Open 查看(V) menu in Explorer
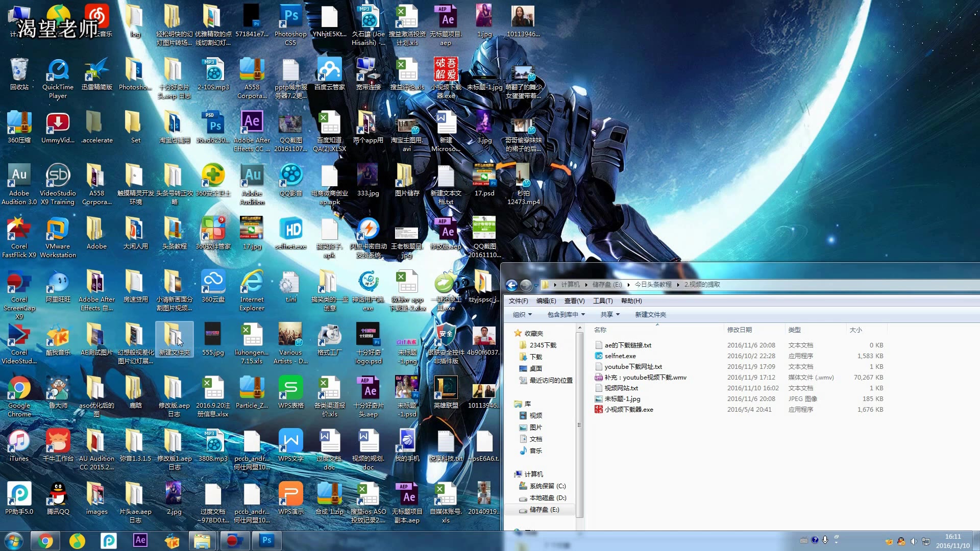The image size is (980, 551). pos(574,301)
